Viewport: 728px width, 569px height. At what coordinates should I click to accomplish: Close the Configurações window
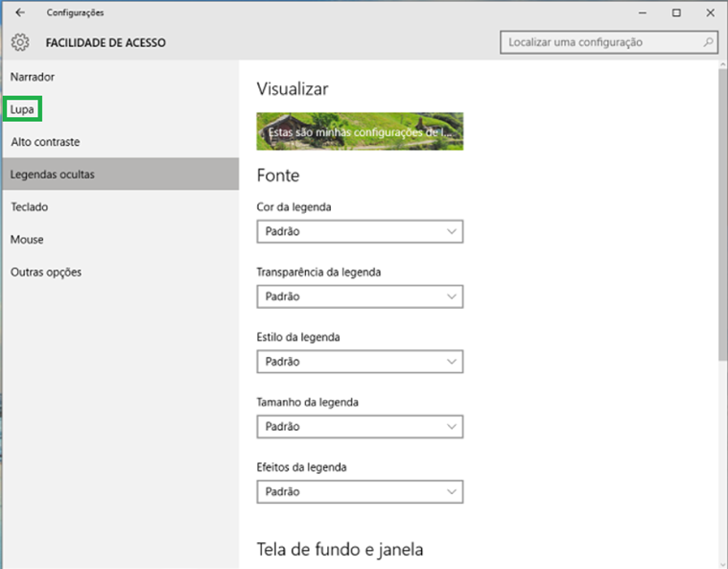(x=709, y=12)
